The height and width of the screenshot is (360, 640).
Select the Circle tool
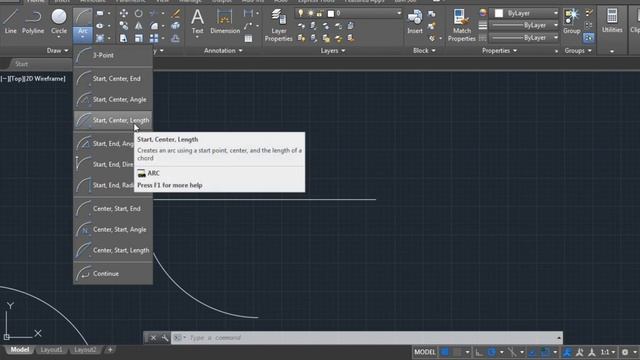(x=59, y=21)
